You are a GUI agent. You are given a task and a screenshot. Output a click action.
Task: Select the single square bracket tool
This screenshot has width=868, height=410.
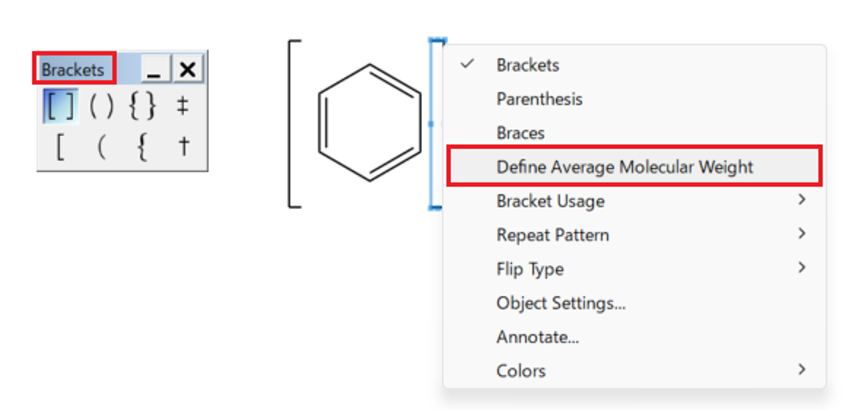click(x=60, y=147)
